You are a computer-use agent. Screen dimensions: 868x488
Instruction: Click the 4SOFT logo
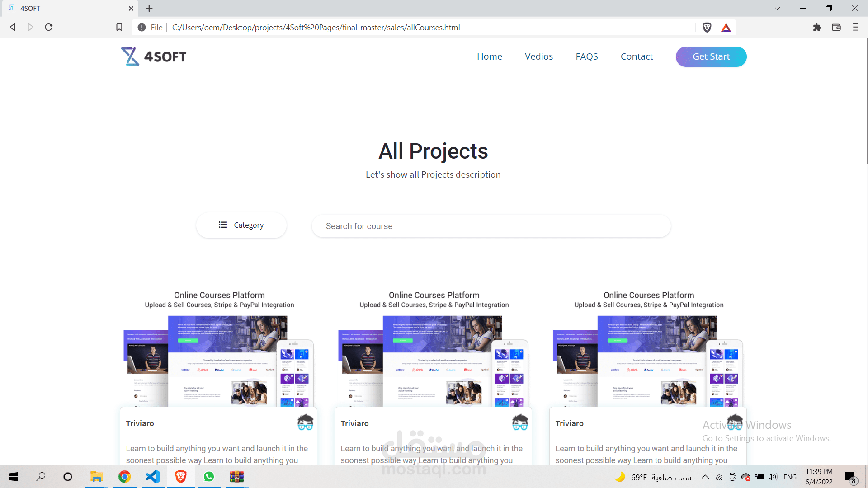pyautogui.click(x=154, y=56)
